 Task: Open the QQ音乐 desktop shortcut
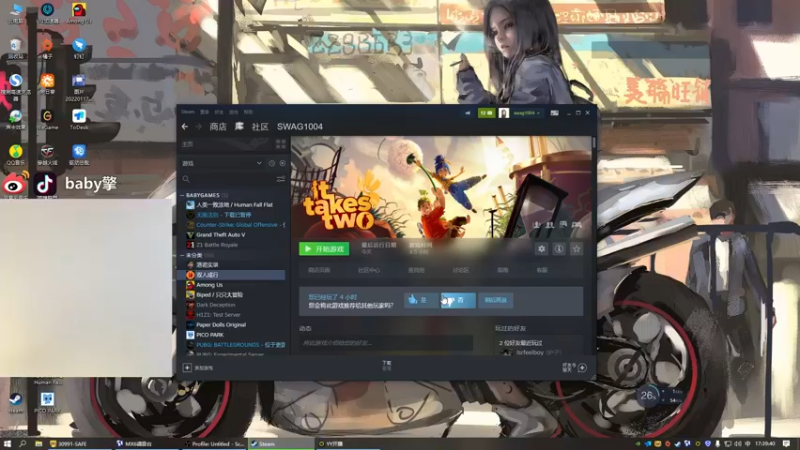[x=16, y=155]
